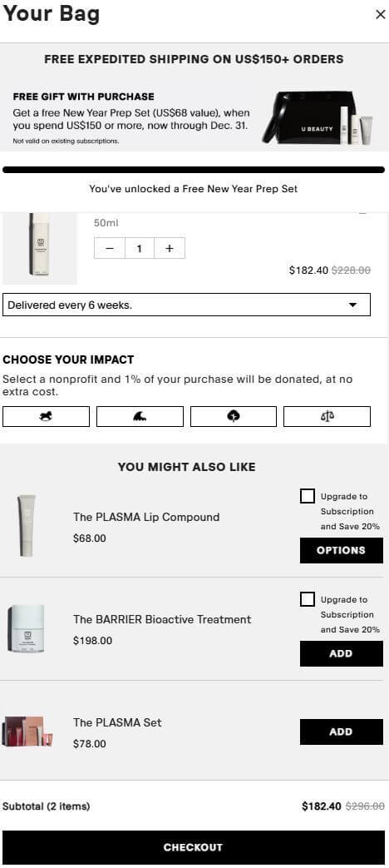Click the dropdown arrow for delivery frequency

(x=352, y=305)
